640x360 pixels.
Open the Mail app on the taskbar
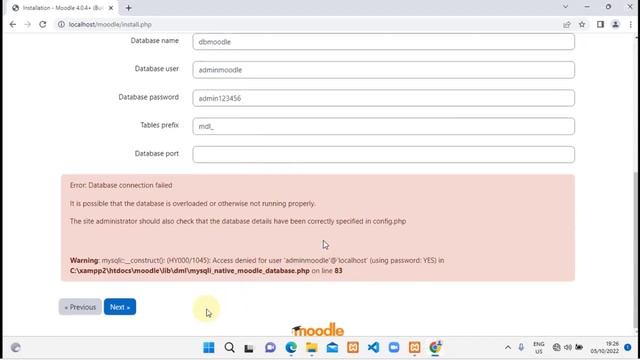click(x=332, y=347)
